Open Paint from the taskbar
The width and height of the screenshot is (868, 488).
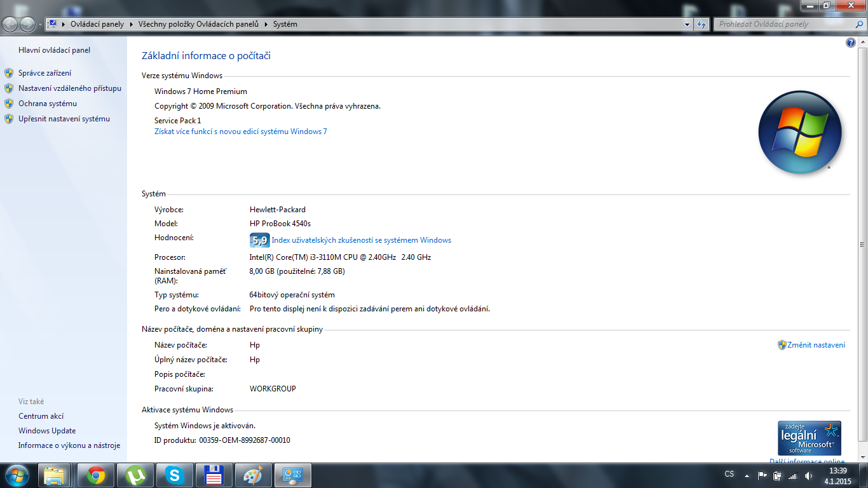[254, 475]
